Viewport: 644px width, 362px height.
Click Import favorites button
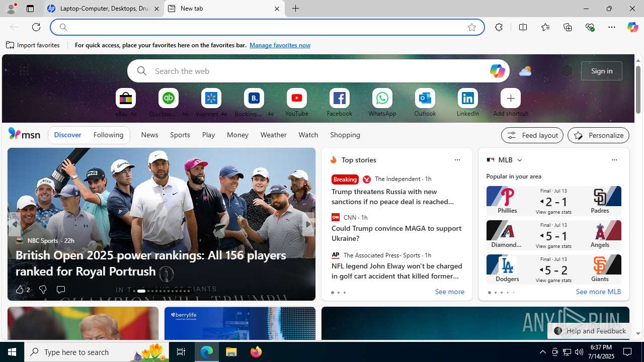33,45
